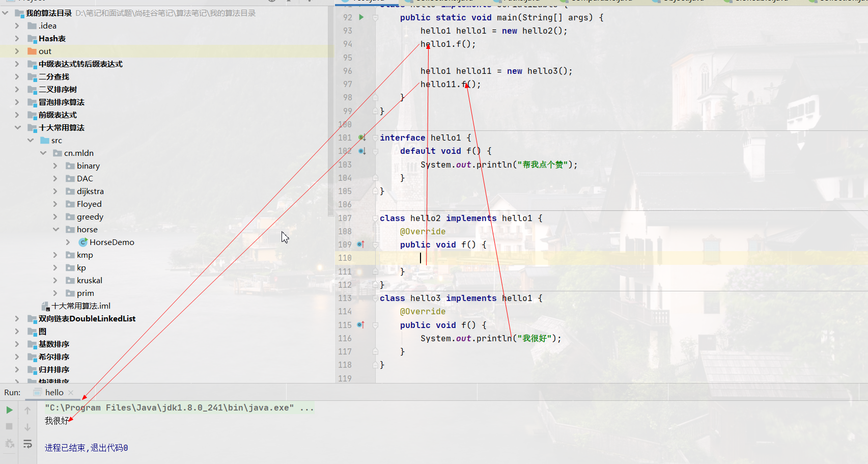Select the DAC package
The height and width of the screenshot is (464, 868).
(x=85, y=178)
